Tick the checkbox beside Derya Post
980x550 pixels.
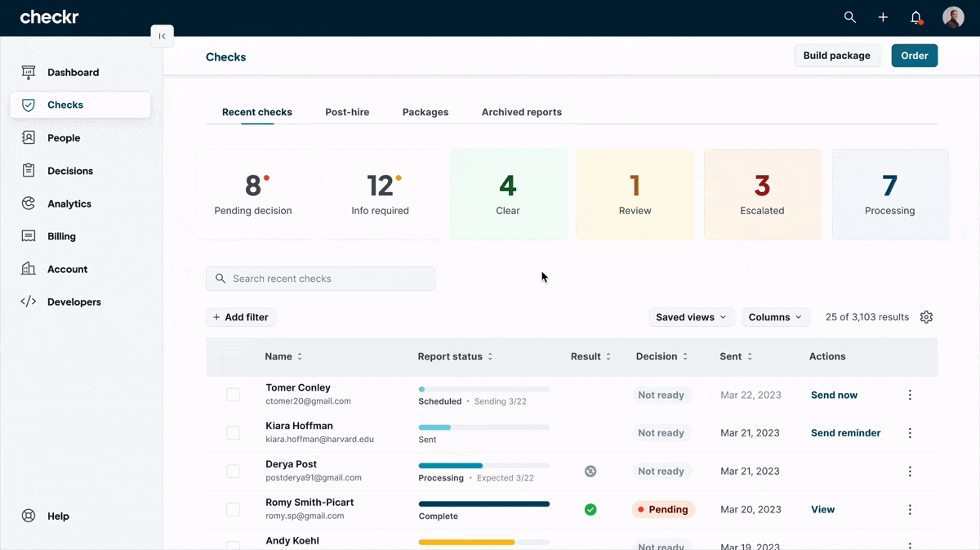tap(234, 472)
